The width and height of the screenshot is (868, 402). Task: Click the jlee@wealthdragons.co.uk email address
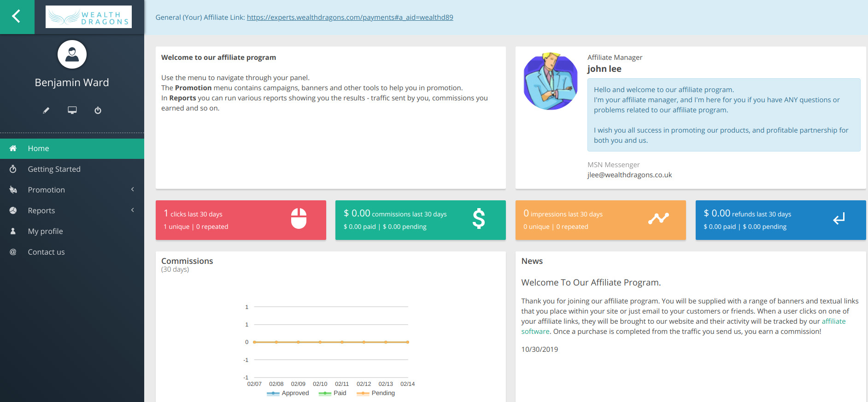pos(629,175)
